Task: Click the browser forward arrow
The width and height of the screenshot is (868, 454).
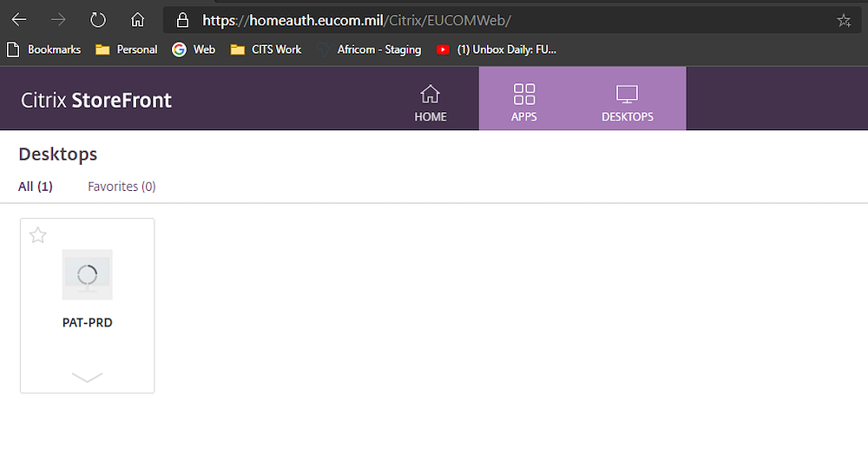Action: pyautogui.click(x=58, y=21)
